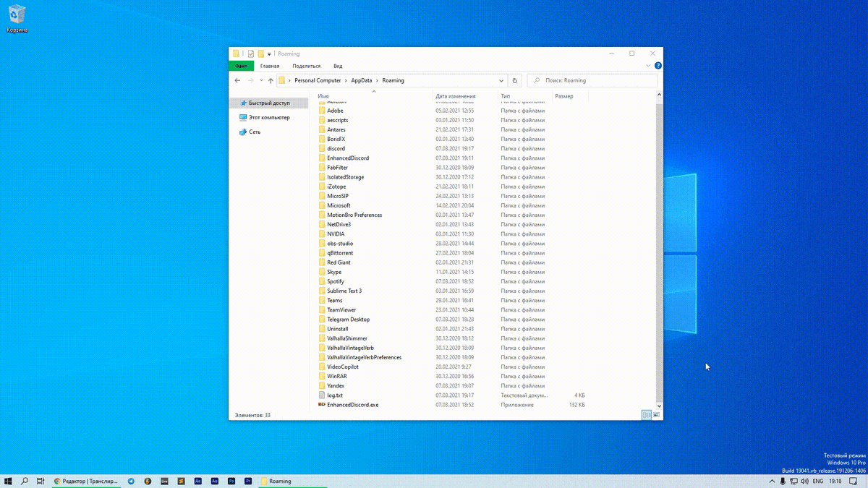Open Telegram from the taskbar
The height and width of the screenshot is (488, 868).
132,481
